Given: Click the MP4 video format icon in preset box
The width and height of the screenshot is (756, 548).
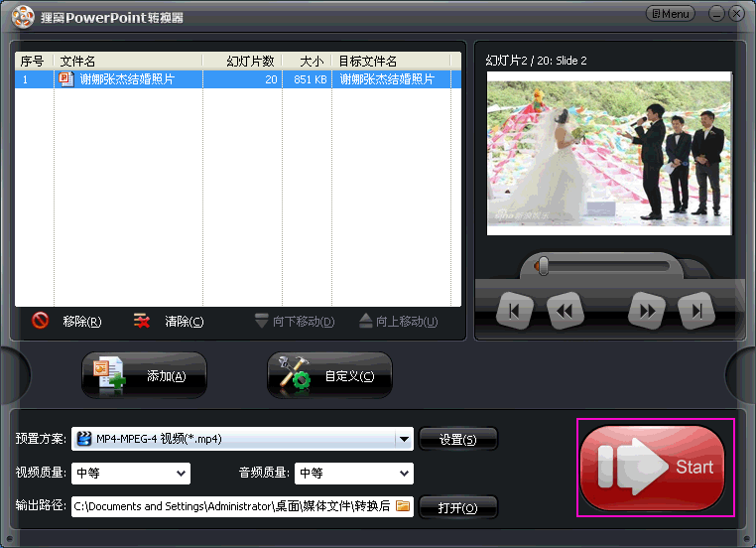Looking at the screenshot, I should (x=84, y=439).
